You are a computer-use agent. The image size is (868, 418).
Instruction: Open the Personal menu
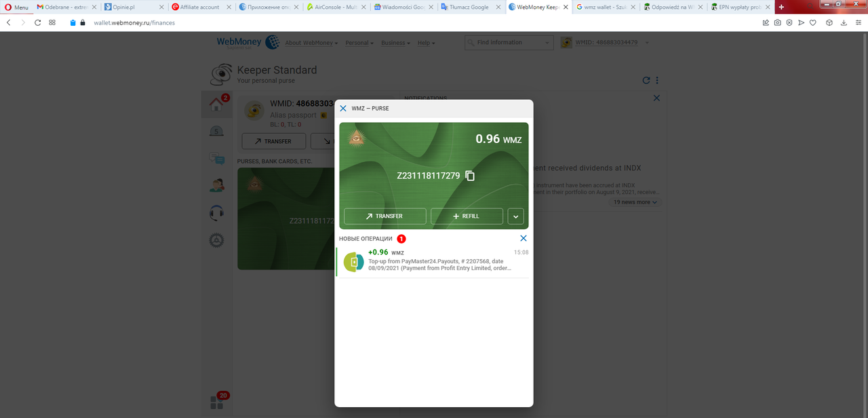(359, 43)
